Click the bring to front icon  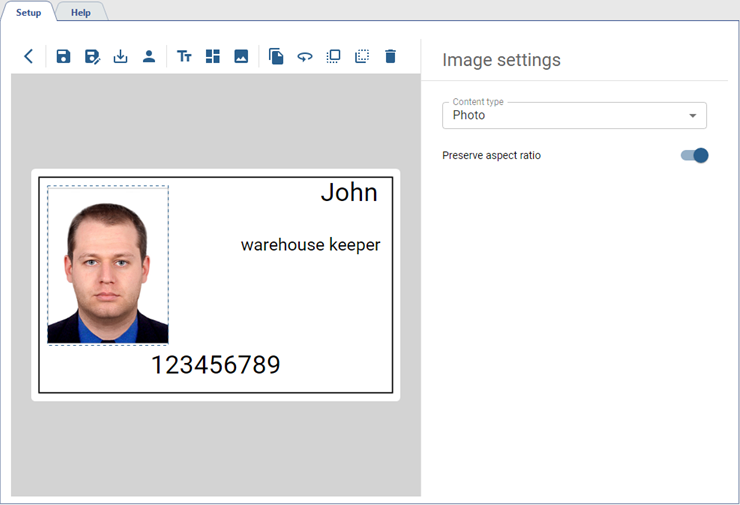pos(334,56)
